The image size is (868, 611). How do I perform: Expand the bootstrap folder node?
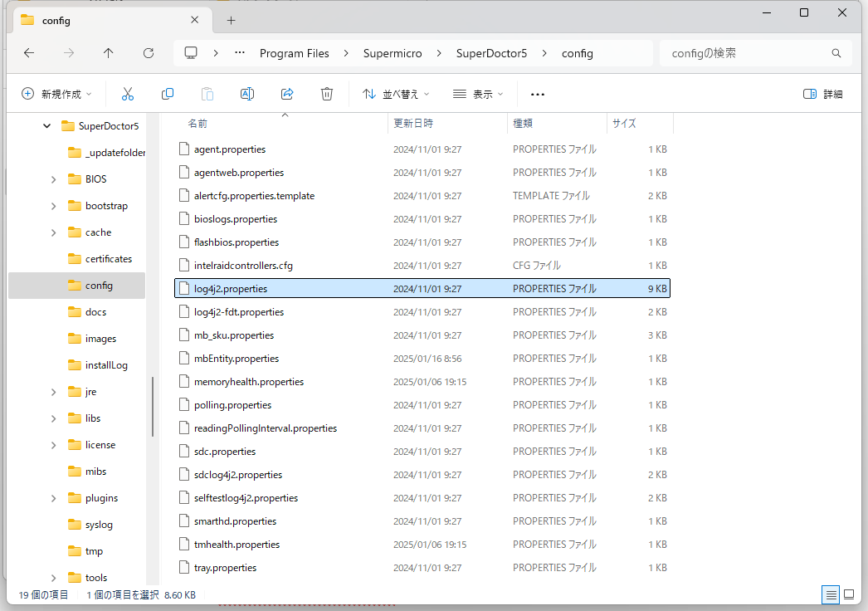[x=54, y=206]
